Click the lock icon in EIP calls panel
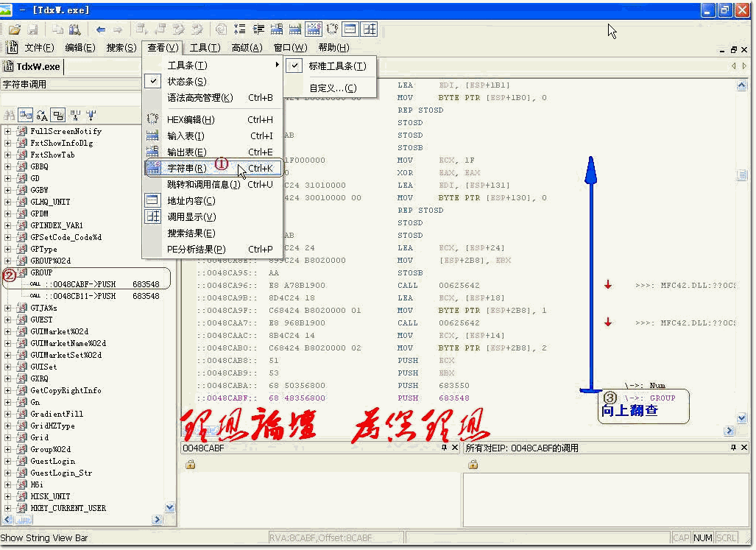The width and height of the screenshot is (756, 550). (x=473, y=464)
